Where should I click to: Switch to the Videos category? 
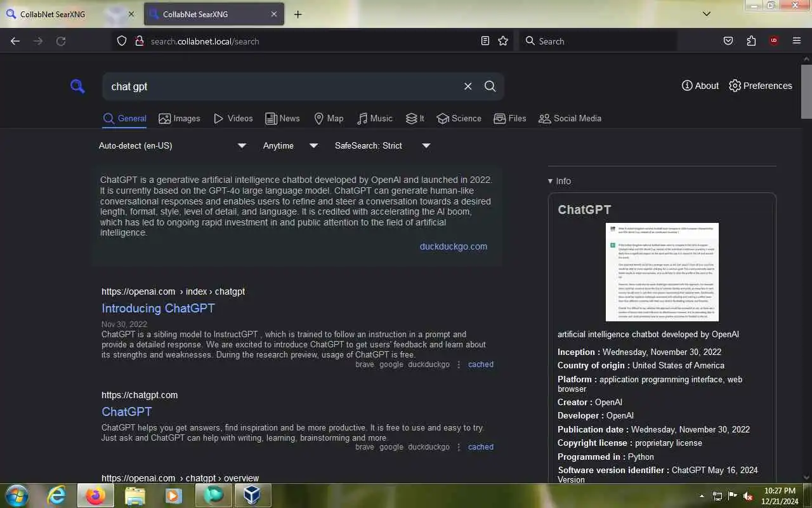pos(233,118)
